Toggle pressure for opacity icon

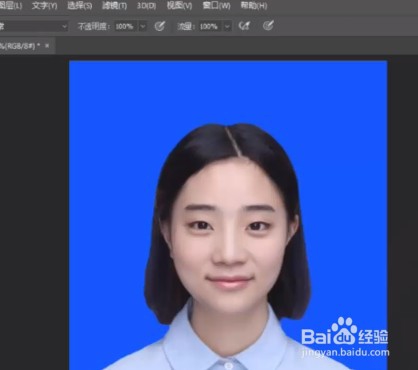160,26
